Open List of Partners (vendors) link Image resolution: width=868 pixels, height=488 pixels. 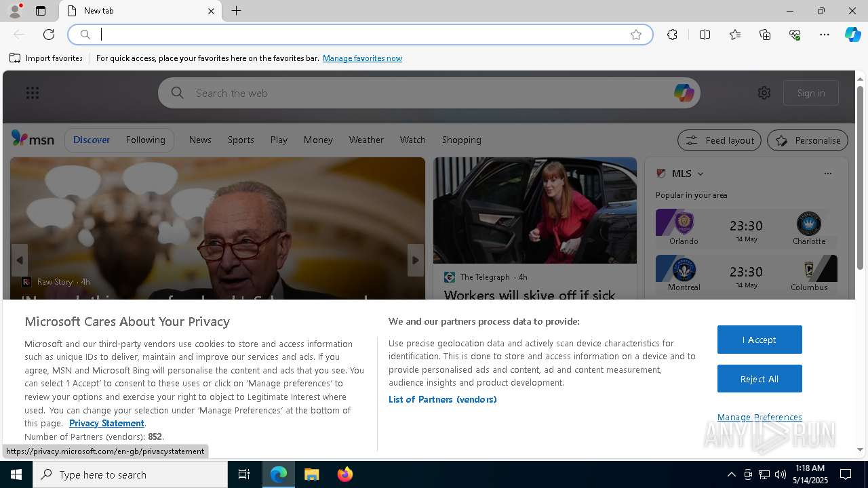coord(443,399)
